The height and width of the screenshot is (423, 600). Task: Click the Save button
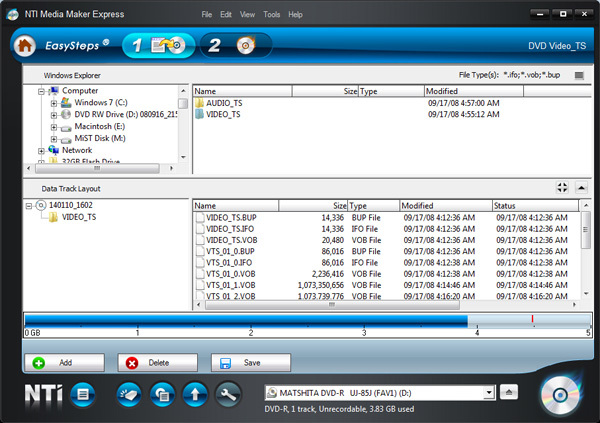click(x=251, y=363)
